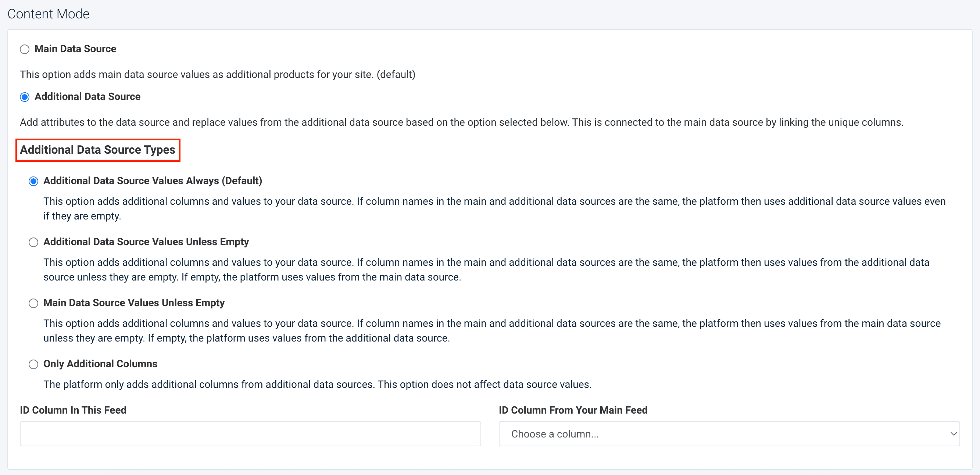Click the 'Main Data Source' label text
The height and width of the screenshot is (475, 980).
[x=75, y=49]
